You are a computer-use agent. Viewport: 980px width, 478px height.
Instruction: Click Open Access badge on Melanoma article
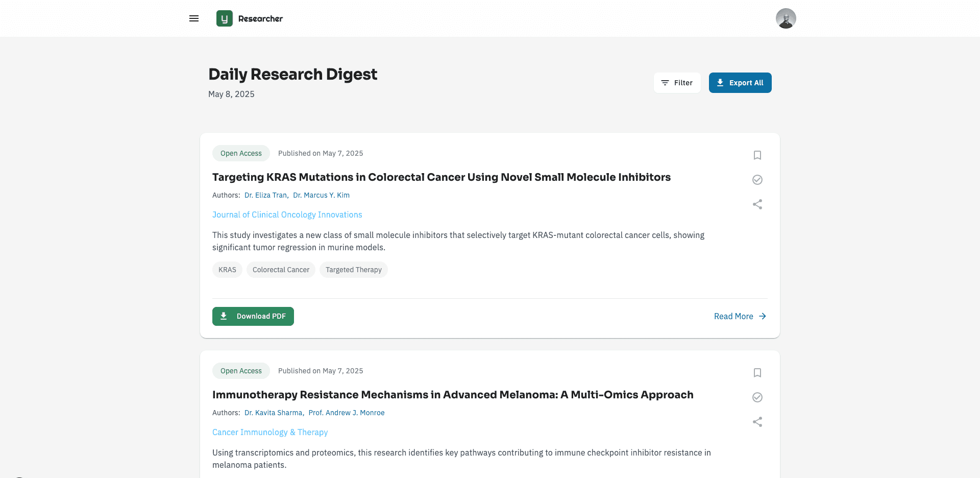[241, 371]
